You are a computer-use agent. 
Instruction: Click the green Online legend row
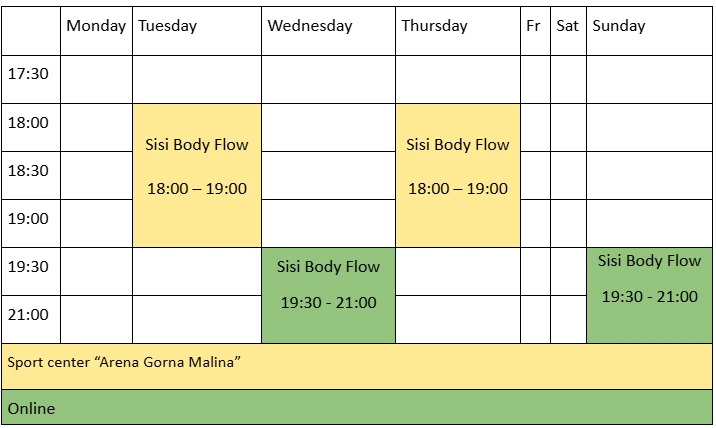(x=357, y=407)
